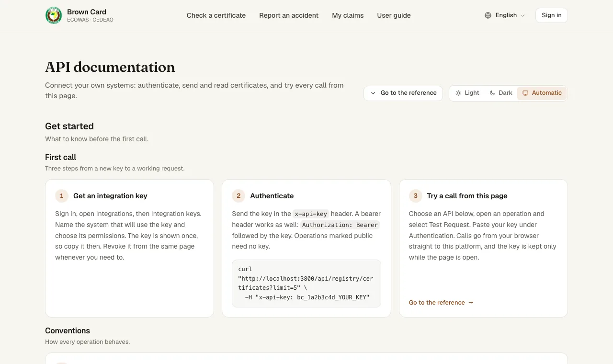Follow Go to the reference link in step 3 card
The width and height of the screenshot is (613, 364).
click(x=441, y=303)
